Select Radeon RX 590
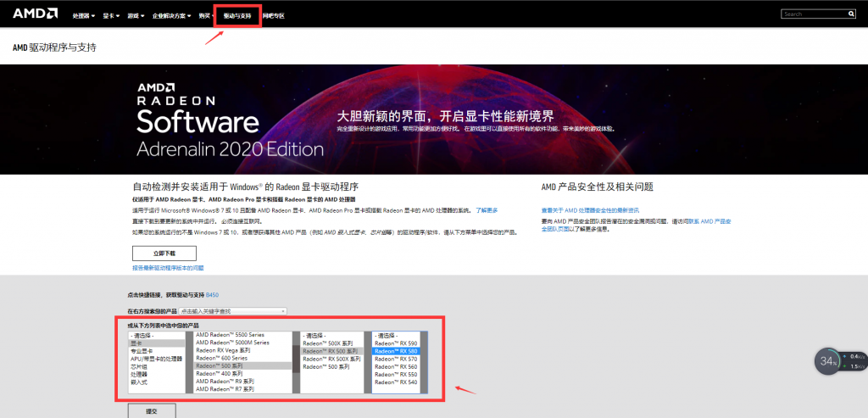Screen dimensions: 868x418 click(x=397, y=343)
